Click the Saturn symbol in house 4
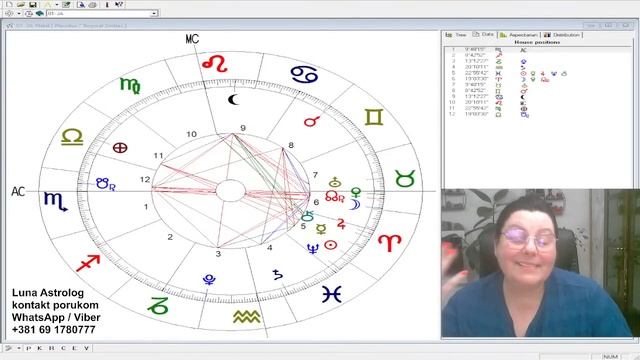This screenshot has width=640, height=360. coord(278,274)
